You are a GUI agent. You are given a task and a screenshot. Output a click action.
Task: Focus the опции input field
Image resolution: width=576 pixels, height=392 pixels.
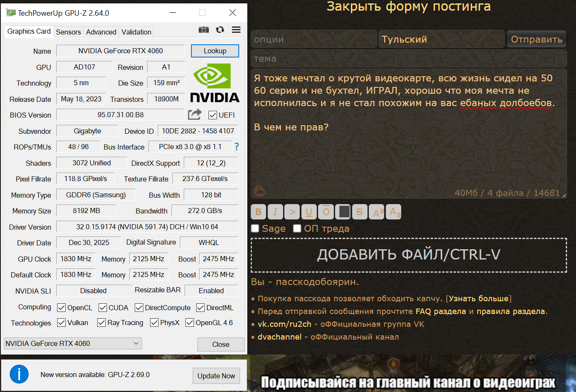coord(314,39)
